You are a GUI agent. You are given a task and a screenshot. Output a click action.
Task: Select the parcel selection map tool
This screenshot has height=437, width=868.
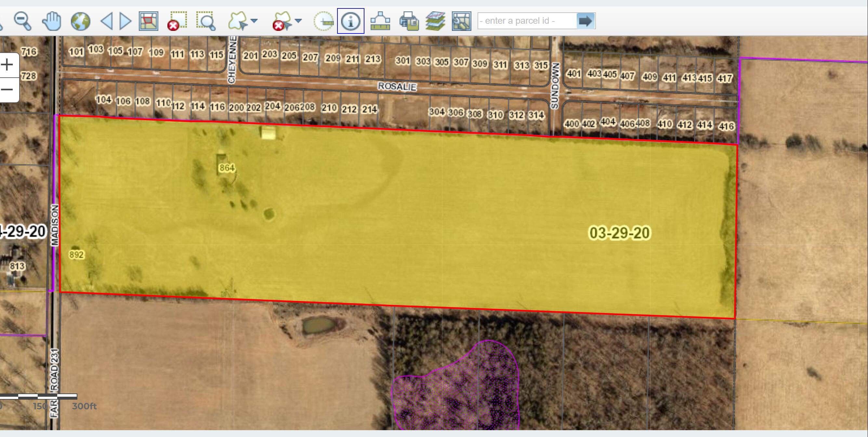149,21
